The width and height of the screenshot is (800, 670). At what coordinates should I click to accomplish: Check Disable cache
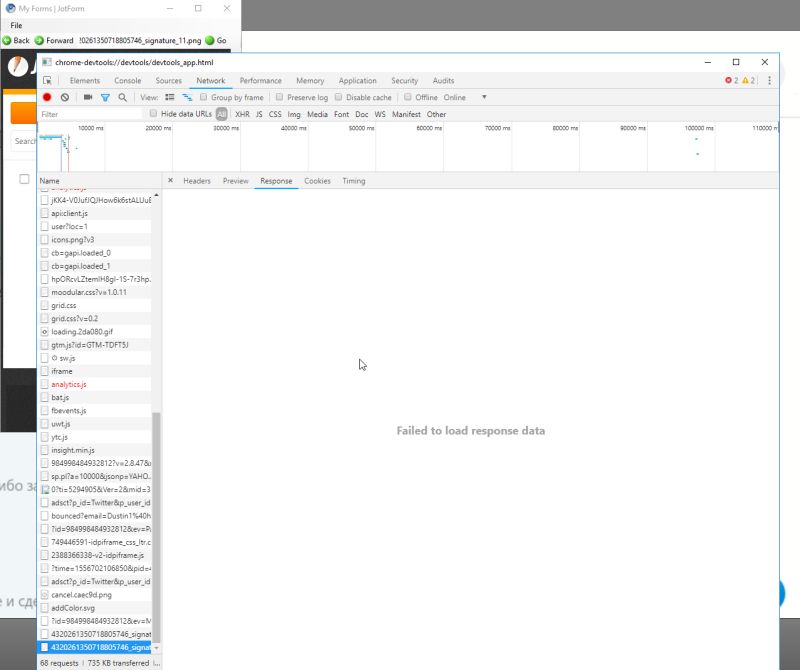pyautogui.click(x=338, y=97)
